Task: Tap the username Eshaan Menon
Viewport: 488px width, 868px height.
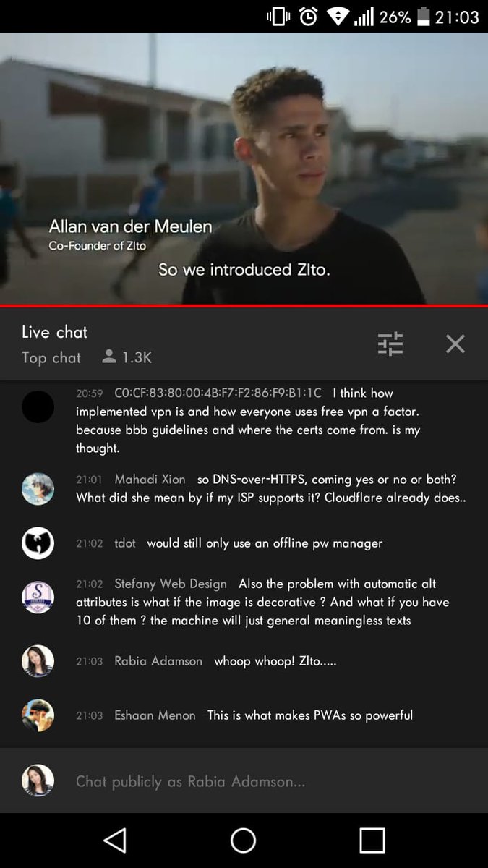Action: click(x=155, y=715)
